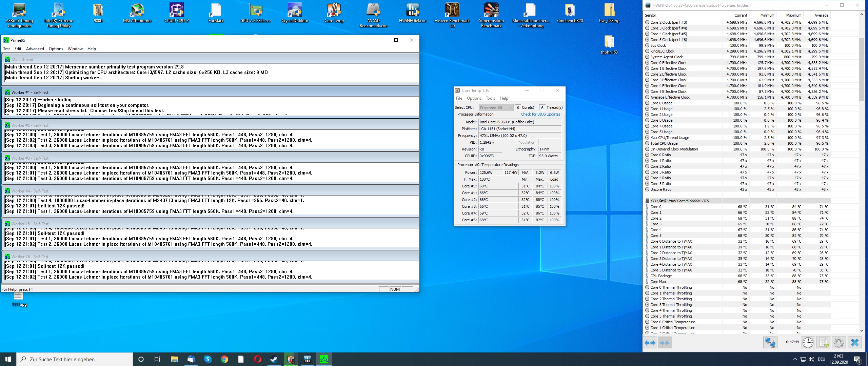Open Prime95 Window menu
868x366 pixels.
75,49
